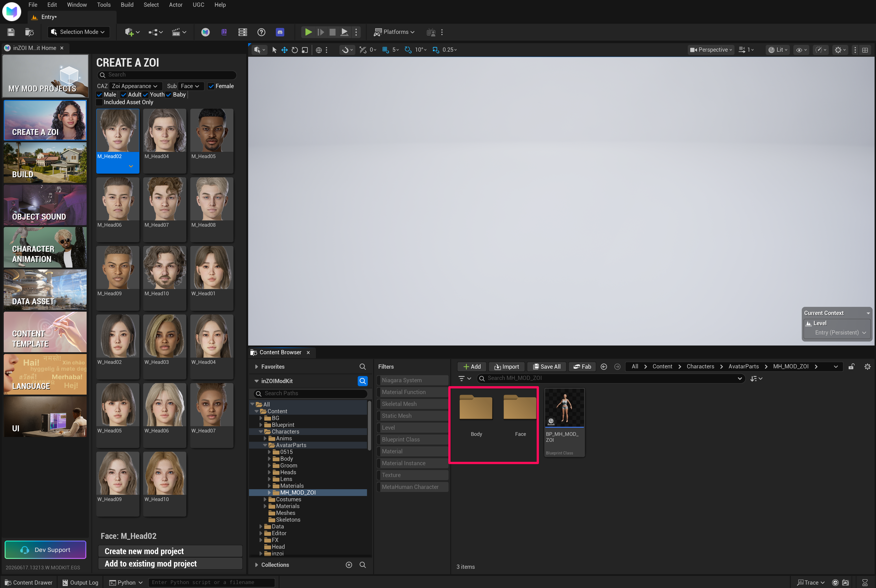
Task: Open the File menu
Action: (x=33, y=5)
